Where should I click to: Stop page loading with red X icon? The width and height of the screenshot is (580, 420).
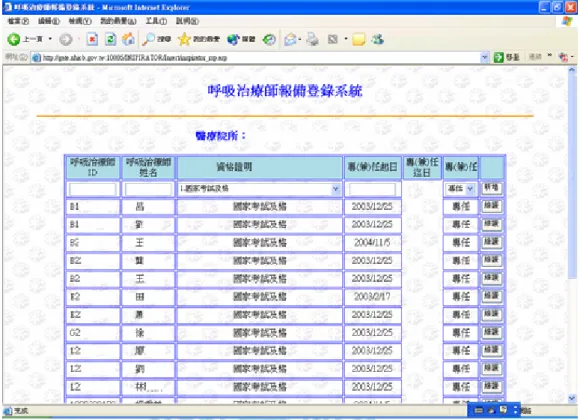(92, 39)
